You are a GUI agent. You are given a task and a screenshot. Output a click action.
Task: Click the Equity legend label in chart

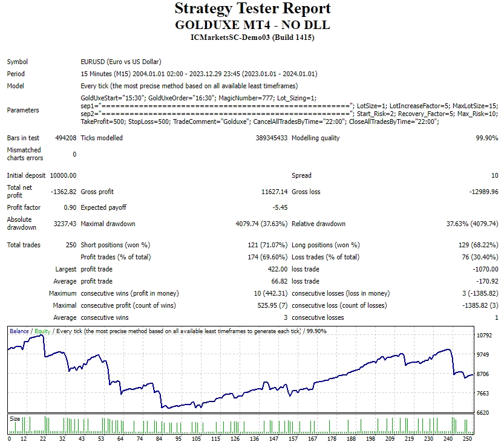[x=42, y=331]
